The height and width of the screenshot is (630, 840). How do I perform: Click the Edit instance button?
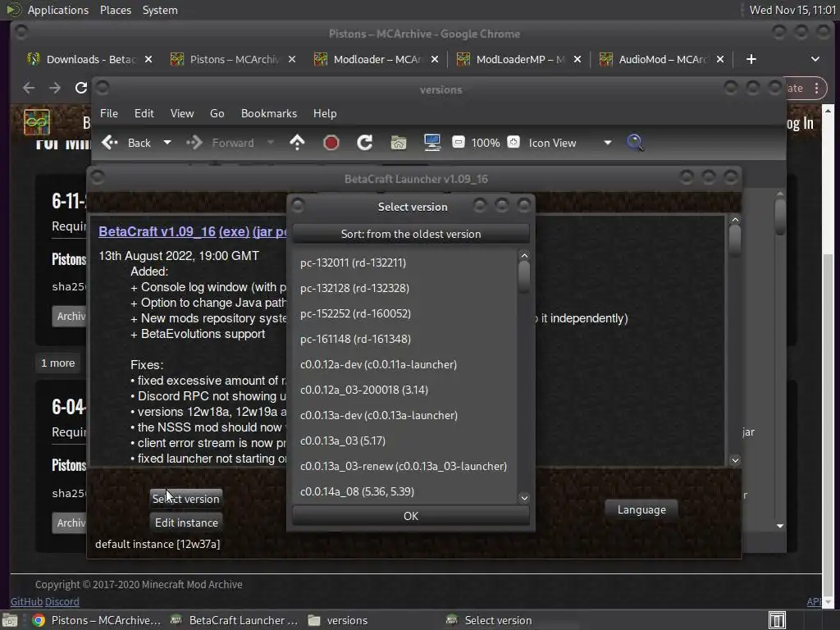coord(186,523)
